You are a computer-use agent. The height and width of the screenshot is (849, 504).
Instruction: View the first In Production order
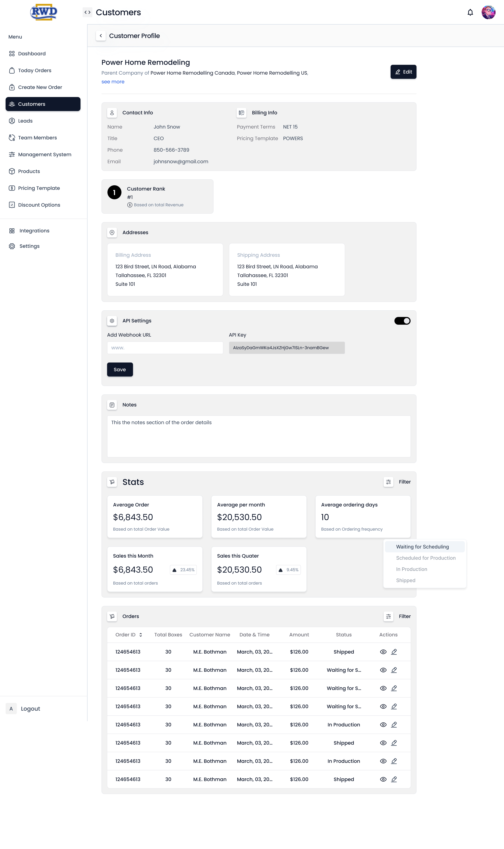[383, 725]
